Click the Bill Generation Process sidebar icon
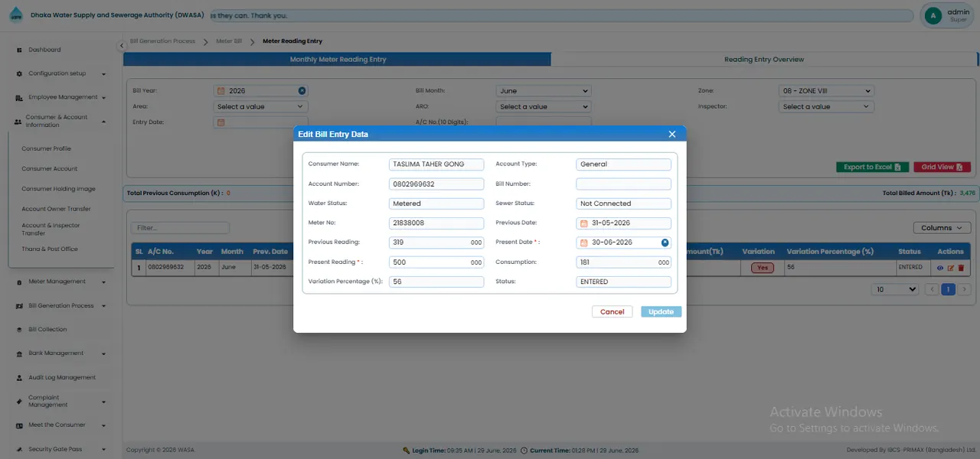 click(x=21, y=306)
